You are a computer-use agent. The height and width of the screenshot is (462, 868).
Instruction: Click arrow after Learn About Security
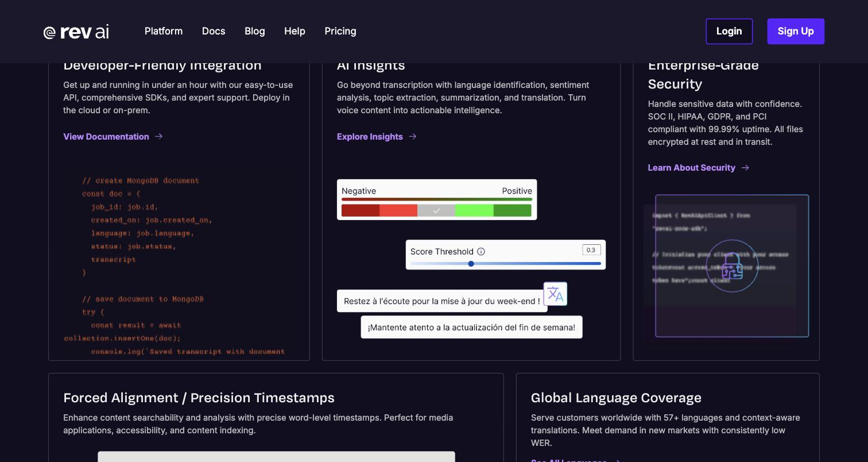point(745,167)
